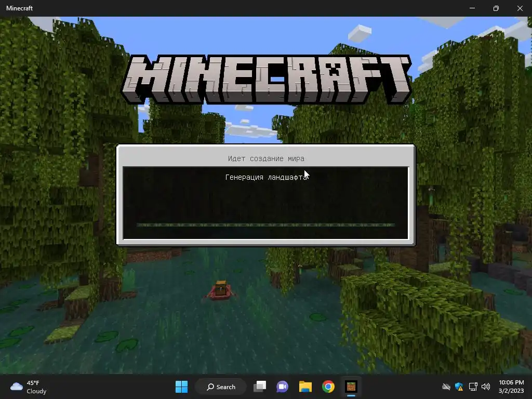
Task: Click the 'Генерация ландшафта' status text
Action: 267,177
